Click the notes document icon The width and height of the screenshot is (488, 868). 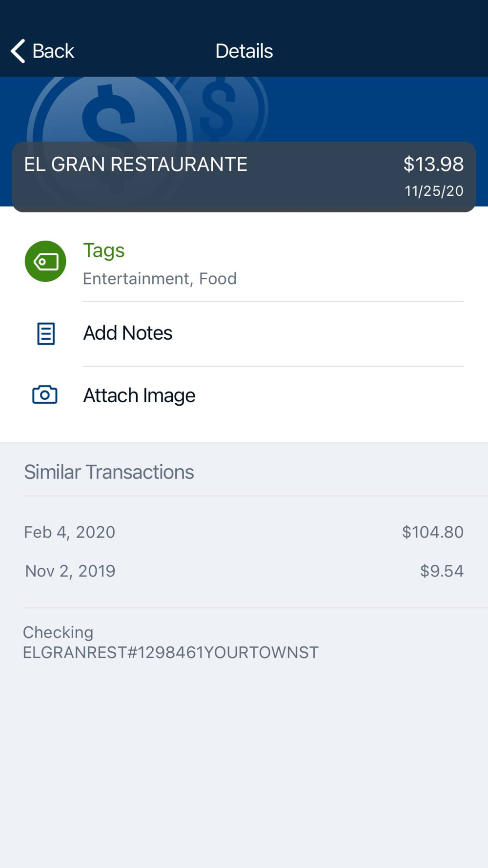pos(46,334)
